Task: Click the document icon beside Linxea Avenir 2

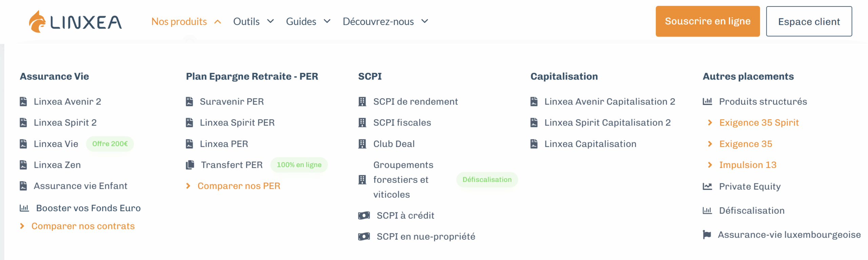Action: click(x=23, y=101)
